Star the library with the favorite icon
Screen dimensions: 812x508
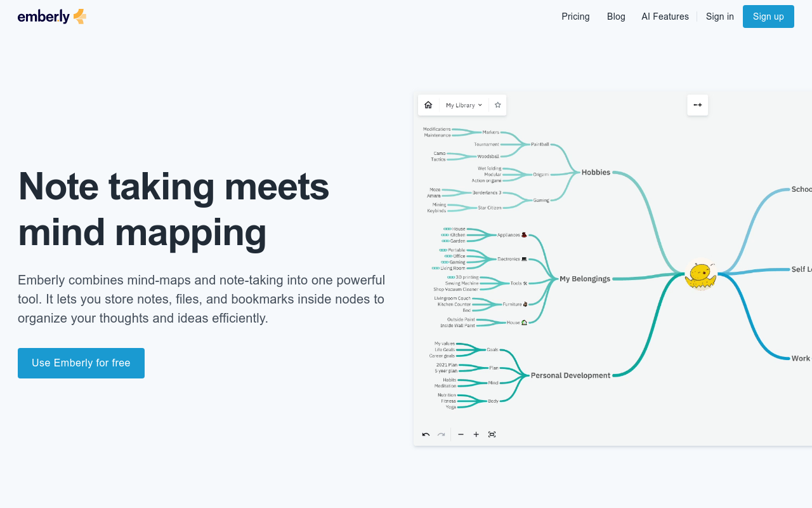point(498,105)
